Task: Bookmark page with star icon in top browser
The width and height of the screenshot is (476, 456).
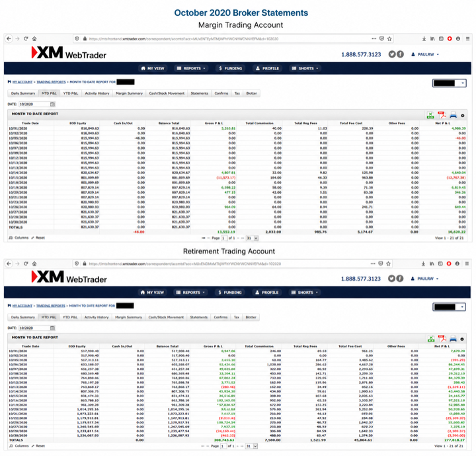Action: pos(389,38)
